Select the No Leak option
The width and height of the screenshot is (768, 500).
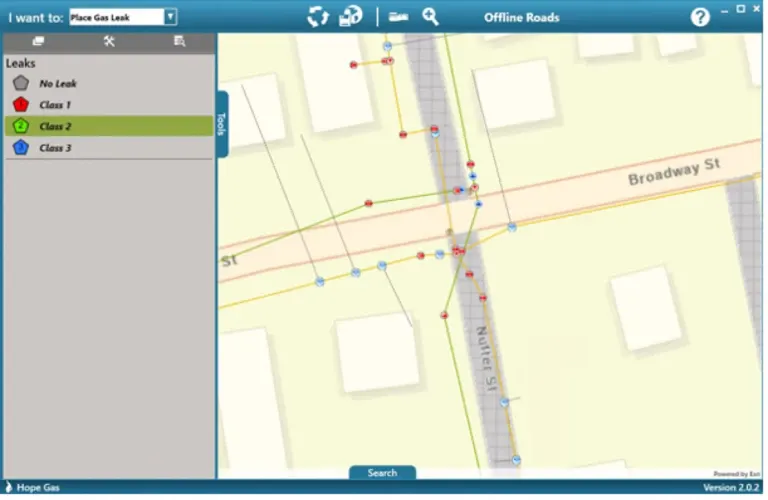[x=109, y=84]
